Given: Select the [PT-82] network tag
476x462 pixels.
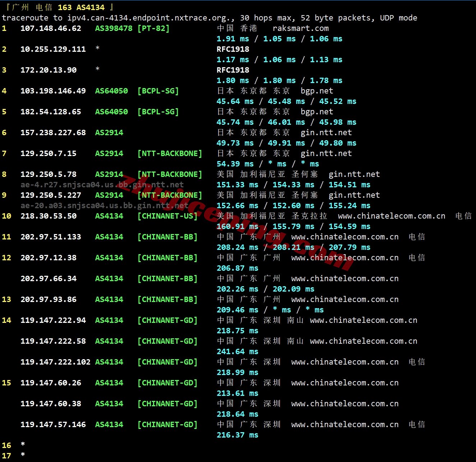Looking at the screenshot, I should point(153,28).
